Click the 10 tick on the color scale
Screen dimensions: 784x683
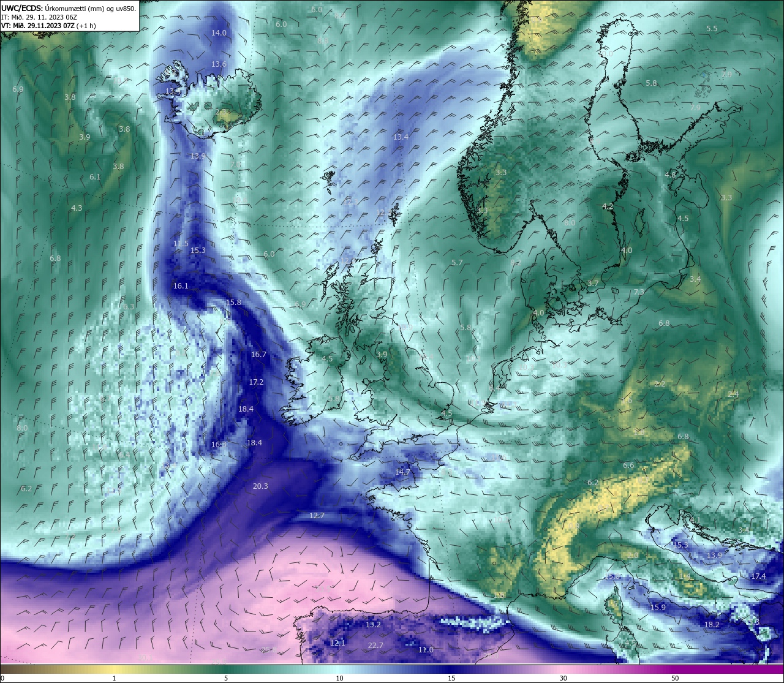pyautogui.click(x=339, y=678)
